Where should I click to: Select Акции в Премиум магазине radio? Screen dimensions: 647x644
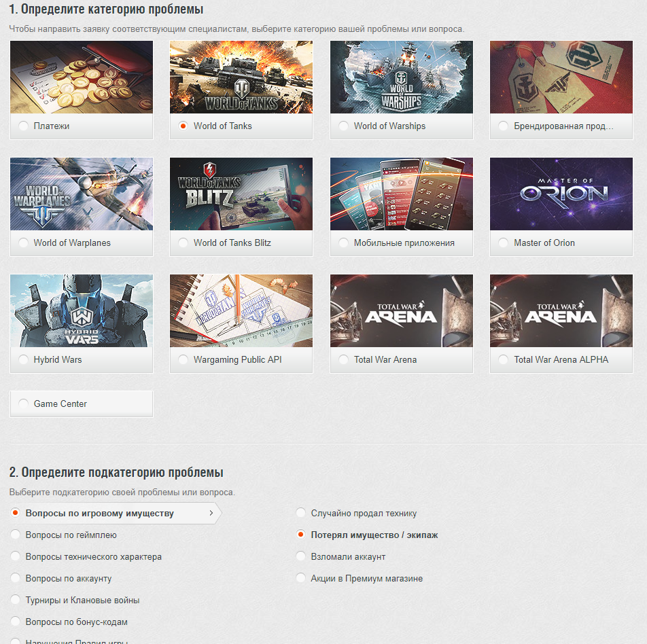[x=301, y=578]
